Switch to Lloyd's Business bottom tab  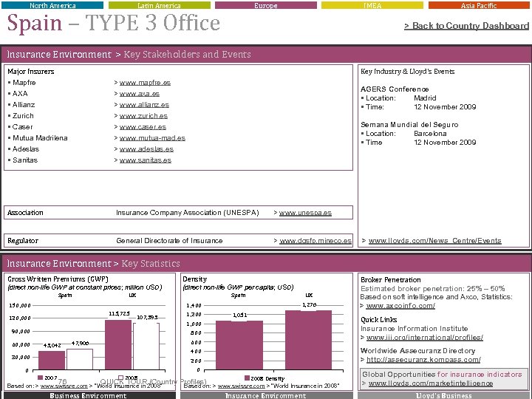[444, 395]
